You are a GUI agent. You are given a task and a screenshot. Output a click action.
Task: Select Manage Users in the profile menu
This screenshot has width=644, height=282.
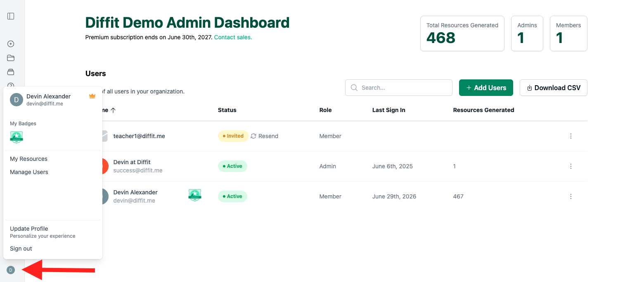tap(29, 172)
